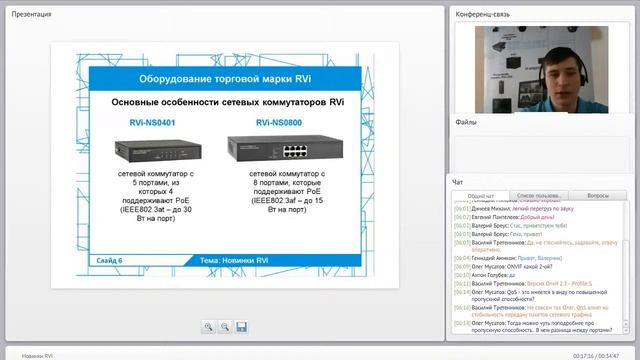Click slide title 'Оборудование торговой марки RVi'
The height and width of the screenshot is (360, 640).
coord(225,79)
